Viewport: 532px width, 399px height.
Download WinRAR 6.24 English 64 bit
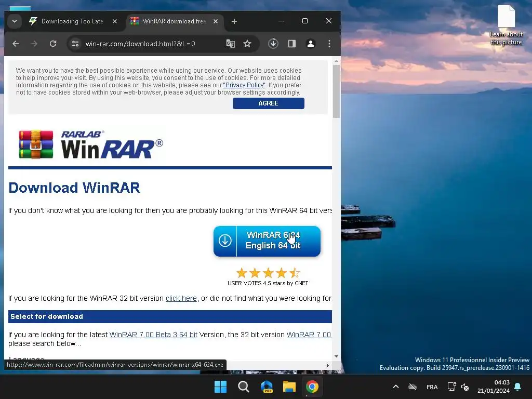267,241
